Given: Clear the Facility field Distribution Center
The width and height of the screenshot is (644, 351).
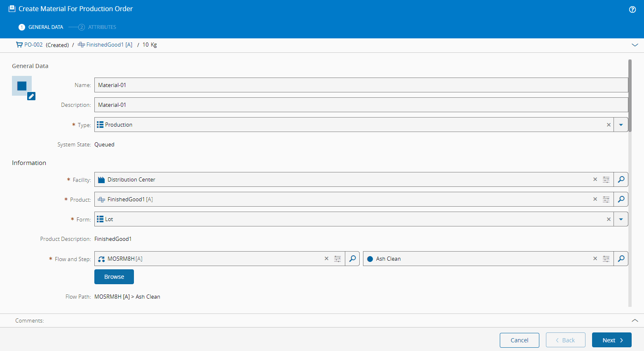Looking at the screenshot, I should [595, 179].
